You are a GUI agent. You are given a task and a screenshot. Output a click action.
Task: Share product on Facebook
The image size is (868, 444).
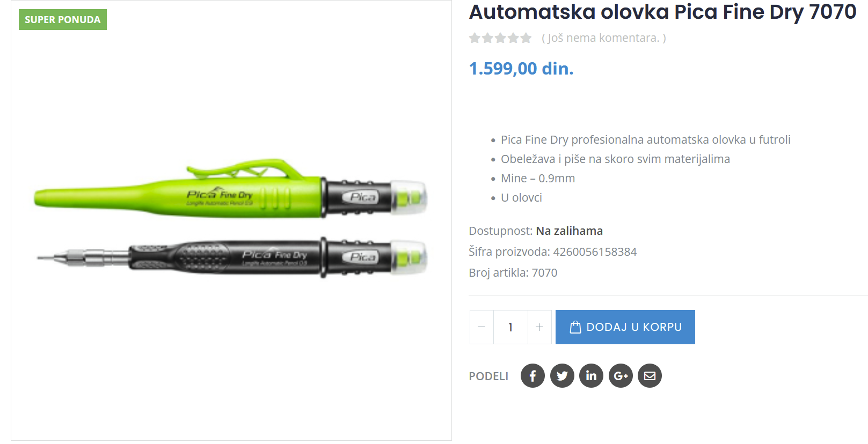(533, 376)
